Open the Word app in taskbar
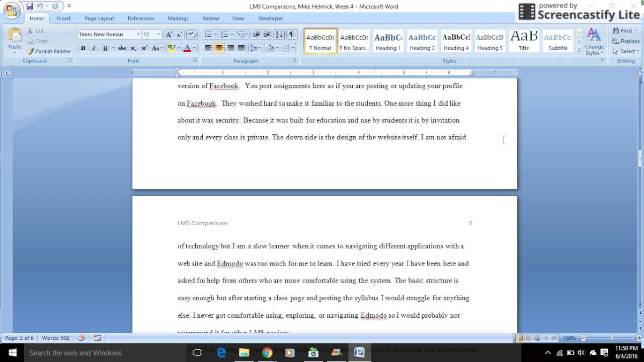Screen dimensions: 644x362 [359, 352]
